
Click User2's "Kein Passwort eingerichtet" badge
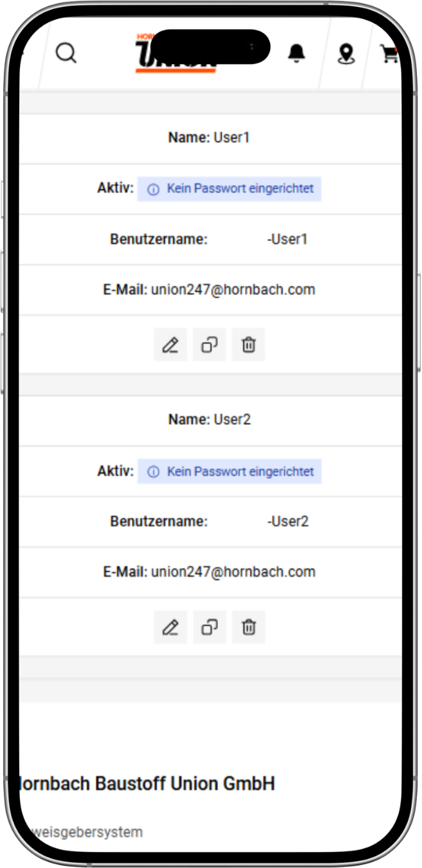tap(230, 471)
